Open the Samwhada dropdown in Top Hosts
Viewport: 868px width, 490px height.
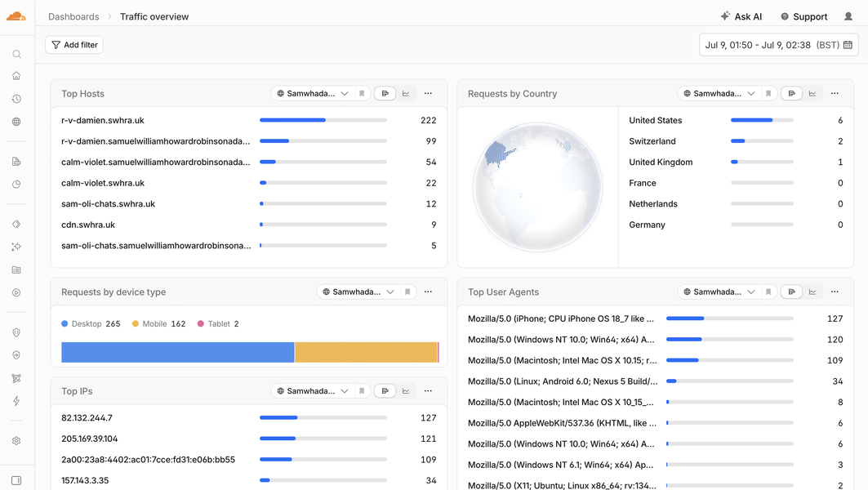tap(313, 94)
